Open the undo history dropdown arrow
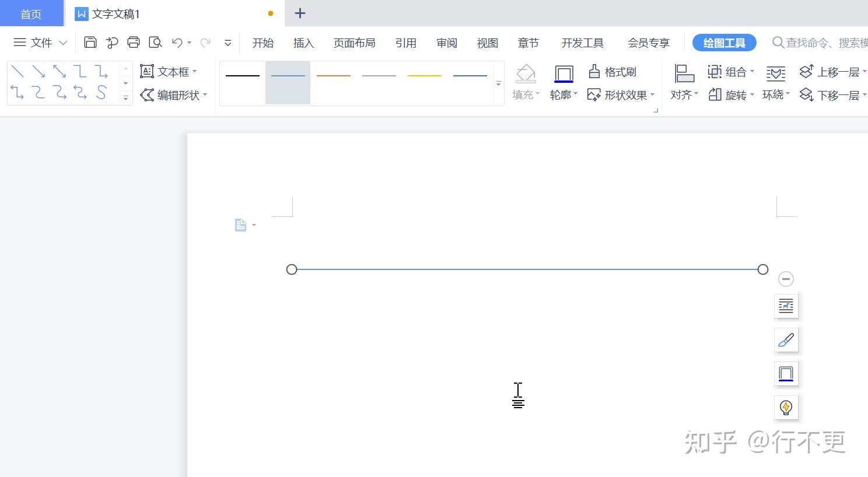This screenshot has height=477, width=868. [x=190, y=43]
